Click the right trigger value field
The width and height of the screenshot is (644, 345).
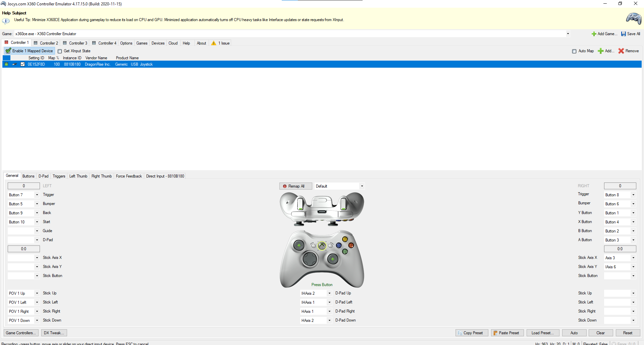(x=620, y=186)
